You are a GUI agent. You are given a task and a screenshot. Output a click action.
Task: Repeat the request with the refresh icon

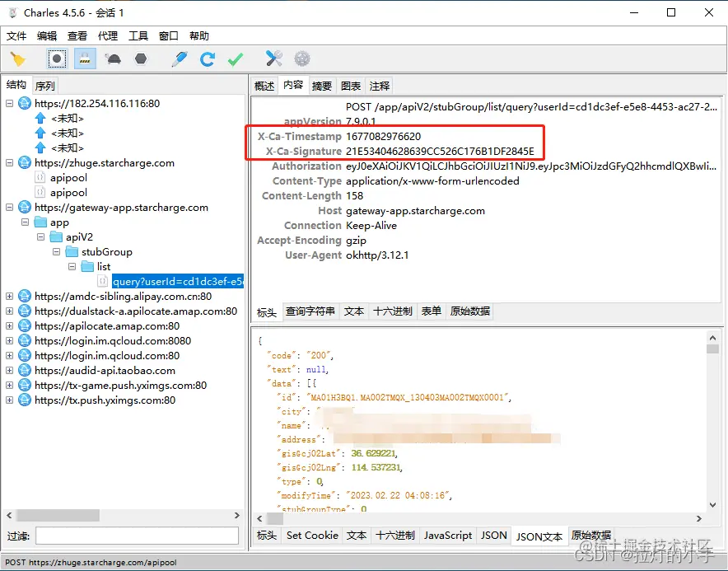(207, 59)
